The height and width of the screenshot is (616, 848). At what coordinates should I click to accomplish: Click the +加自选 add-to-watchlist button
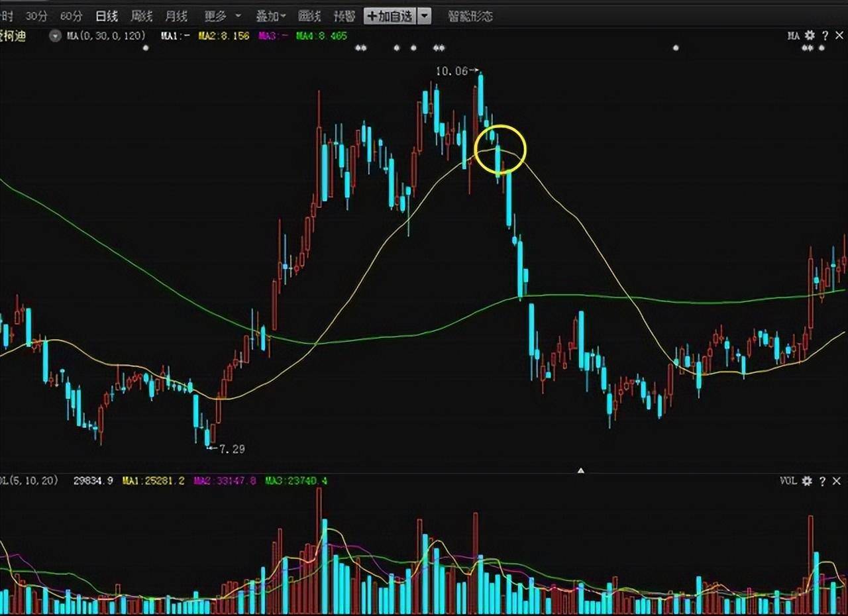390,16
